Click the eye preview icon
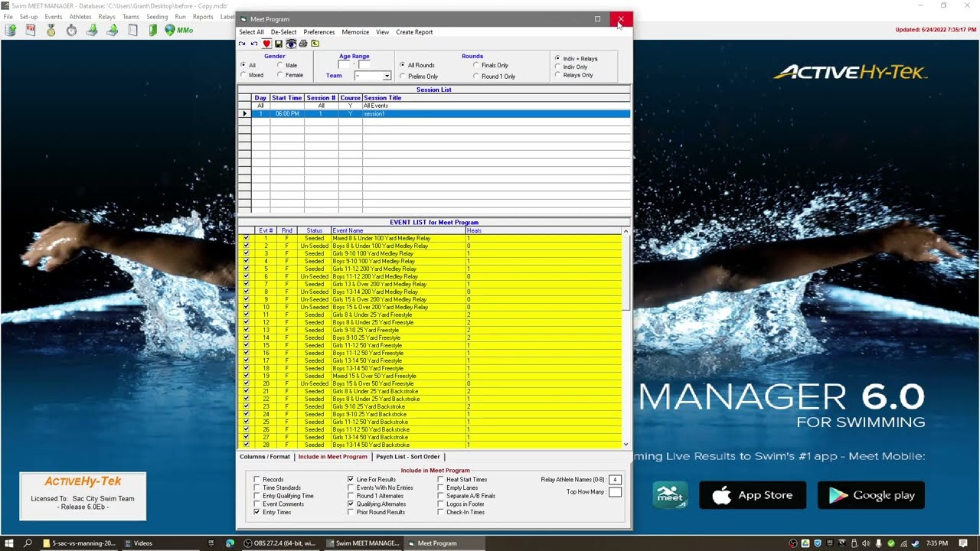This screenshot has height=551, width=980. 291,44
